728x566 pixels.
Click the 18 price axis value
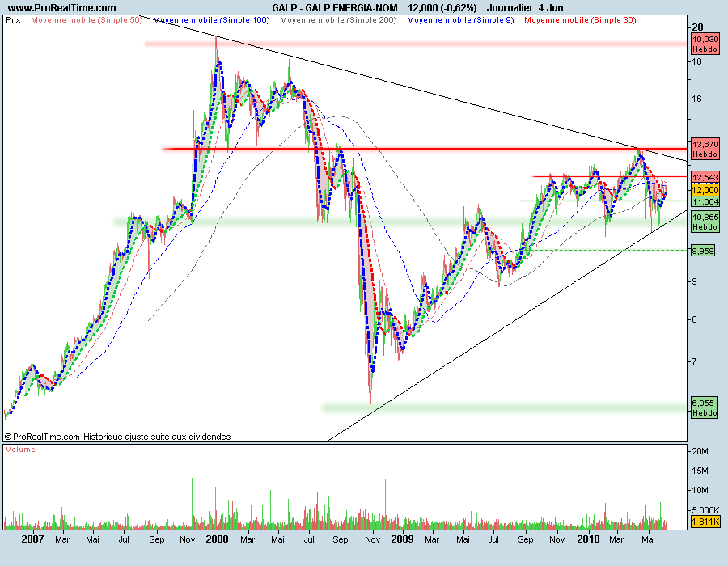[x=697, y=61]
